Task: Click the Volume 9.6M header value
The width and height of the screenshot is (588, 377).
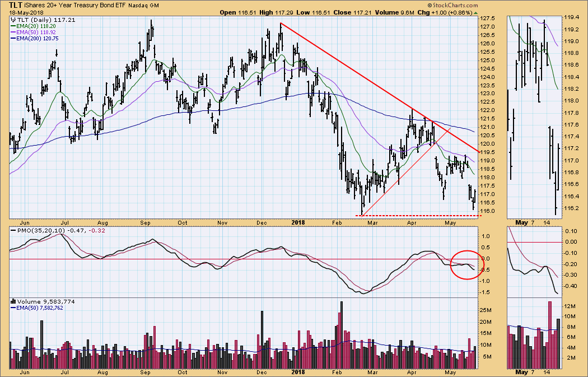Action: tap(394, 12)
